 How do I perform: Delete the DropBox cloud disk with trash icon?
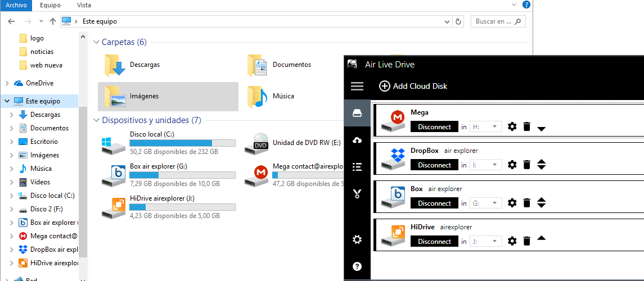tap(527, 165)
